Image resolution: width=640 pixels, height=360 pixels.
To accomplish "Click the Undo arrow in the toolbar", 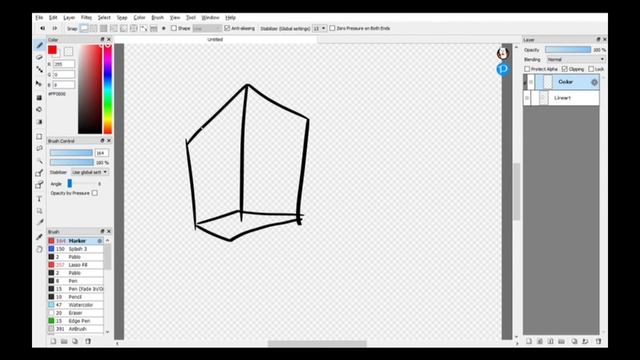I will click(42, 28).
